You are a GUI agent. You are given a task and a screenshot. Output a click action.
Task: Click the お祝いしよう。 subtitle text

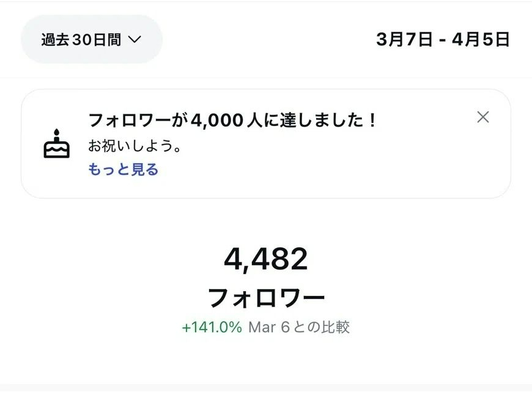[x=135, y=147]
